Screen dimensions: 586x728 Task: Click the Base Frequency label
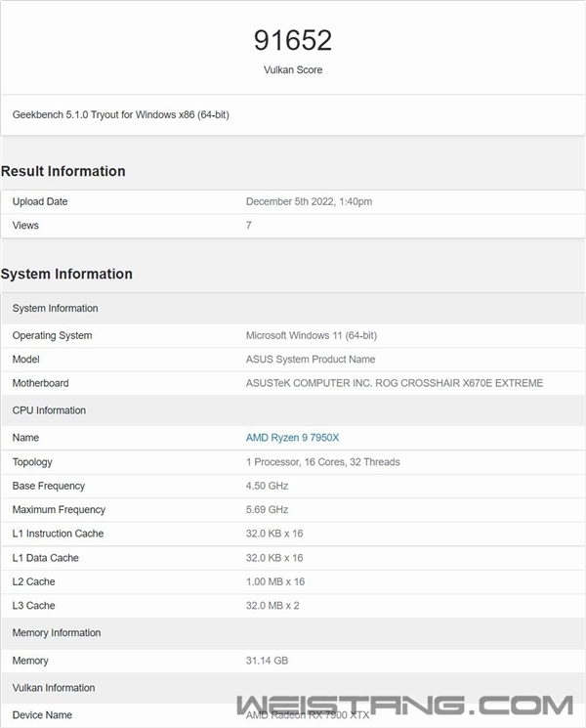coord(49,486)
